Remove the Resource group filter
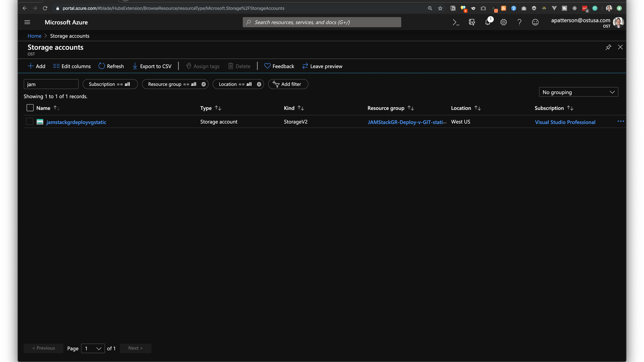This screenshot has width=644, height=362. (x=204, y=84)
